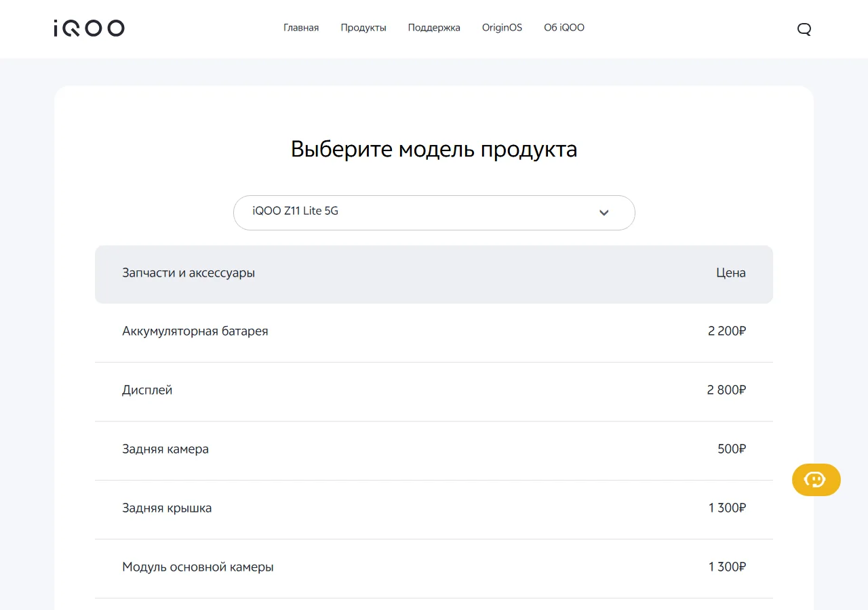This screenshot has width=868, height=610.
Task: Click the Цена column header
Action: tap(731, 273)
